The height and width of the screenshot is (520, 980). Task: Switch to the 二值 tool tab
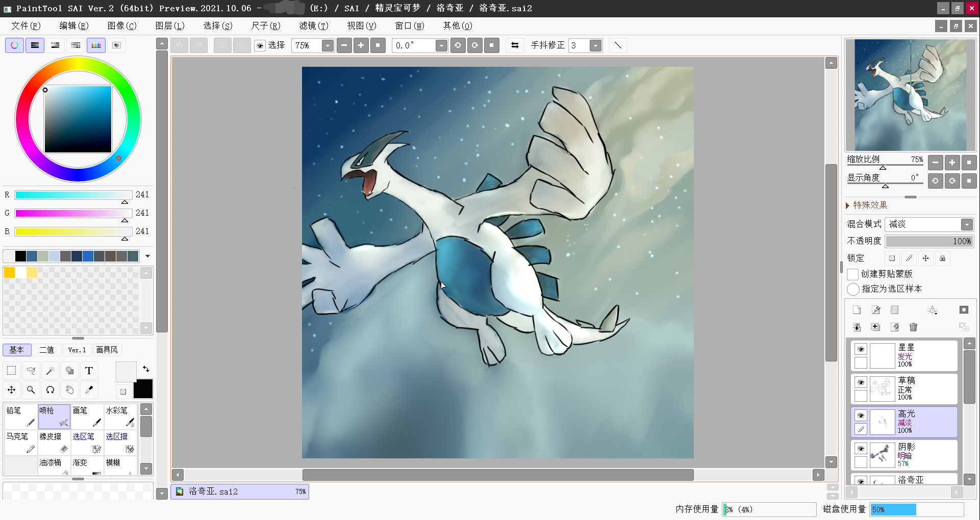point(47,350)
